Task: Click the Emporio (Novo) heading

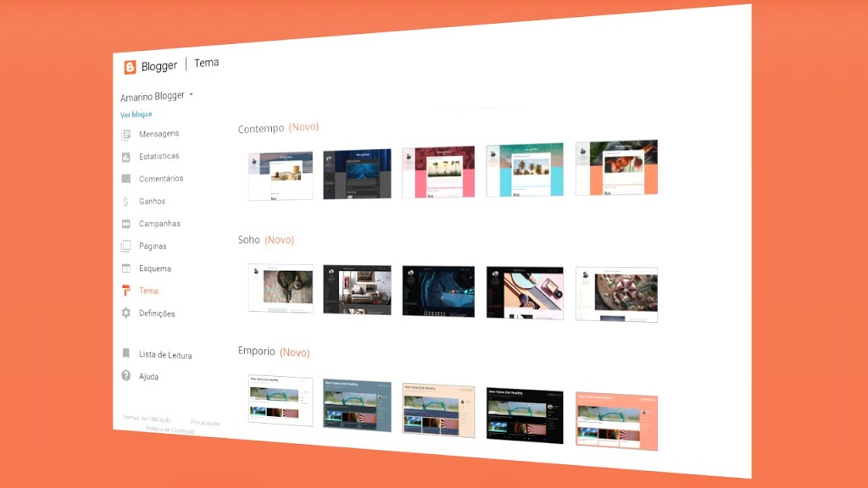Action: click(274, 352)
